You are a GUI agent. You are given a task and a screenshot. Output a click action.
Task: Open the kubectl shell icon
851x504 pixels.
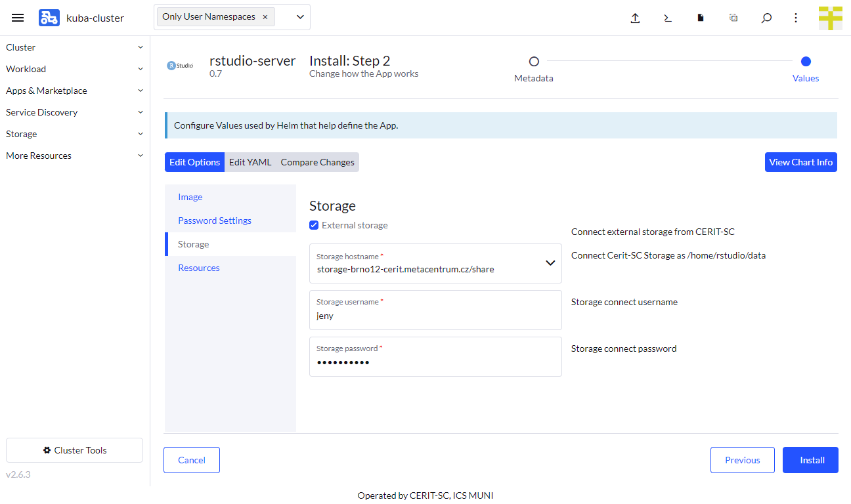tap(668, 18)
